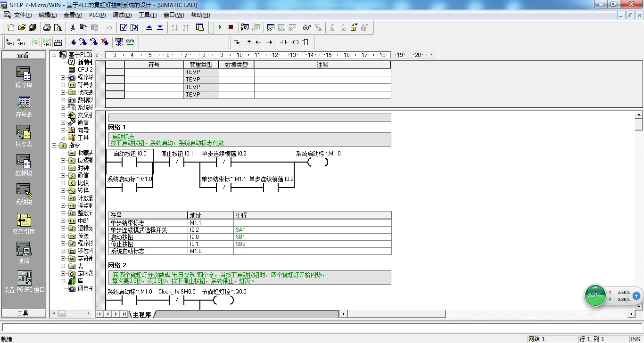The width and height of the screenshot is (644, 343).
Task: Expand the 位逻辑 instruction folder
Action: point(63,160)
